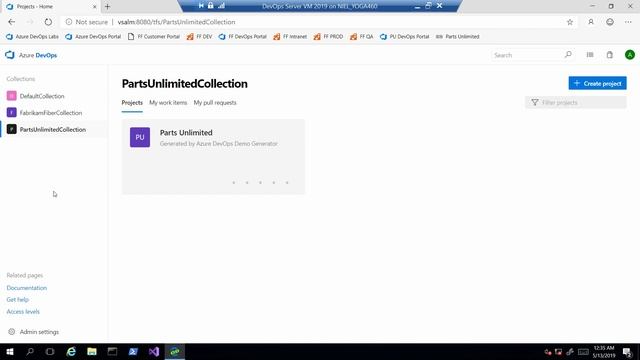This screenshot has width=640, height=360.
Task: Click the search magnifier icon
Action: tap(568, 55)
